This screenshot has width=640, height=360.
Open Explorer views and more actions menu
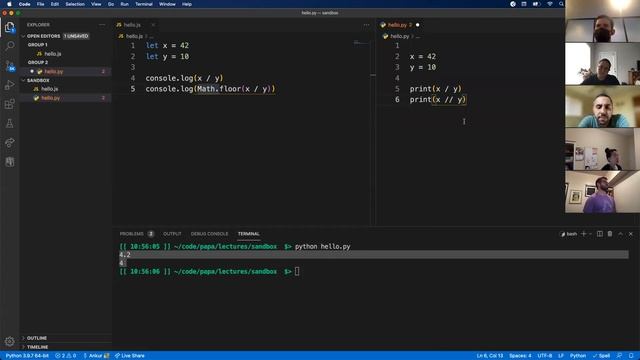coord(102,25)
